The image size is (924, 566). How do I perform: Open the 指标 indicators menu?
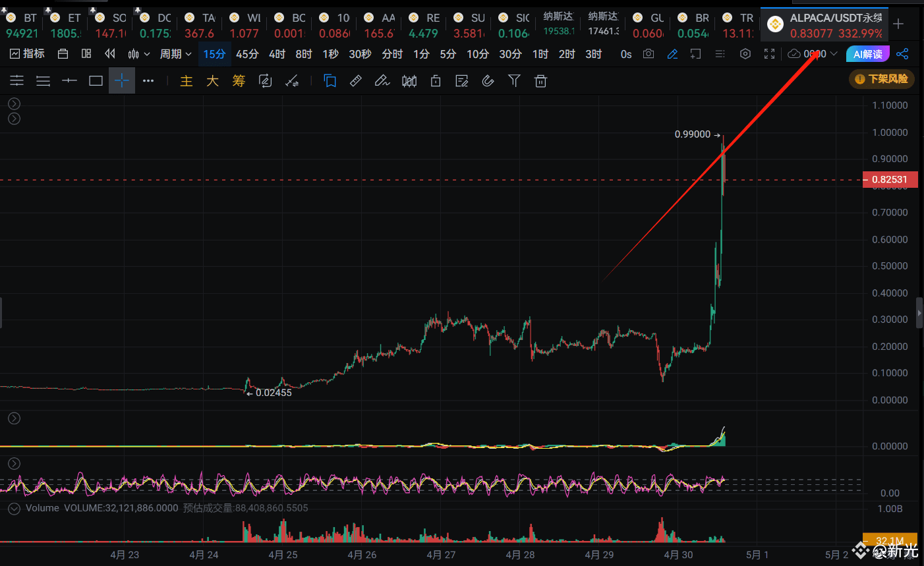pos(28,54)
